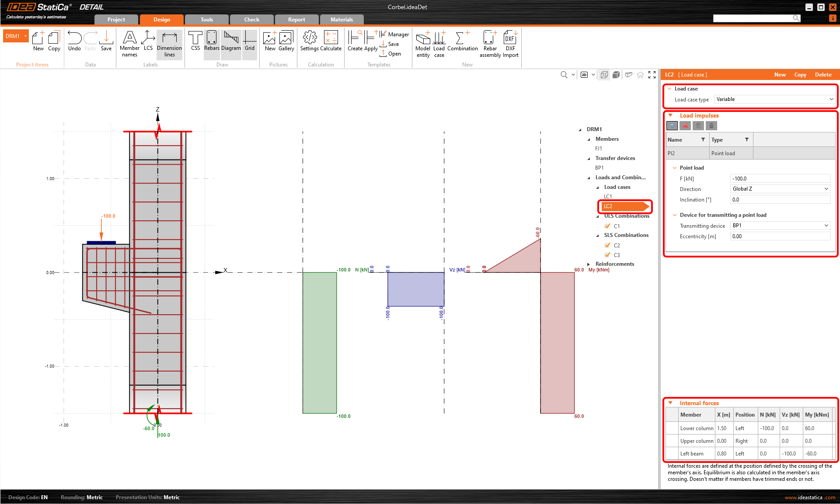Click the Delete load case button
The image size is (840, 504).
823,75
